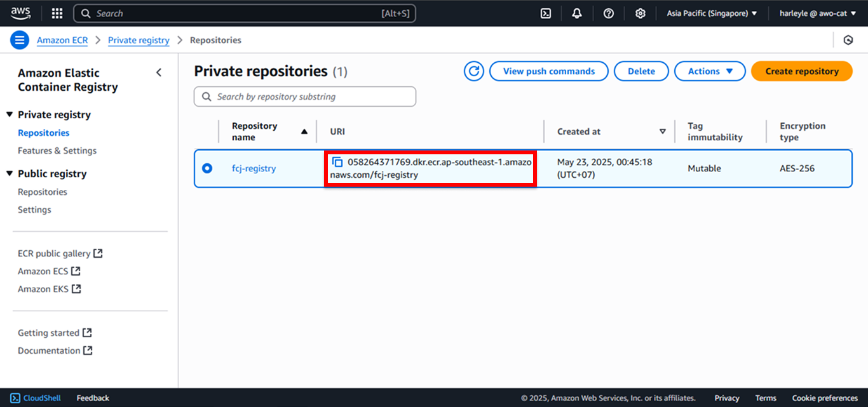This screenshot has width=868, height=407.
Task: Open Cookie preferences
Action: point(825,398)
